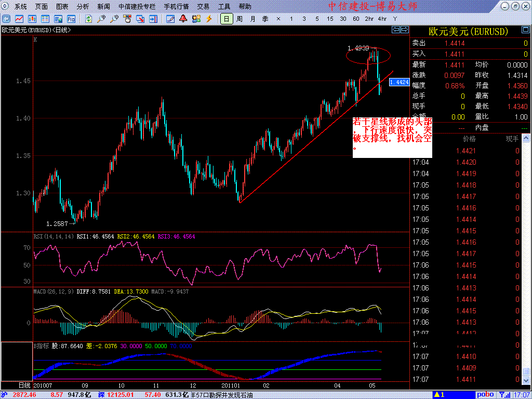The image size is (532, 399).
Task: Switch to 3 minute period
Action: pyautogui.click(x=304, y=19)
